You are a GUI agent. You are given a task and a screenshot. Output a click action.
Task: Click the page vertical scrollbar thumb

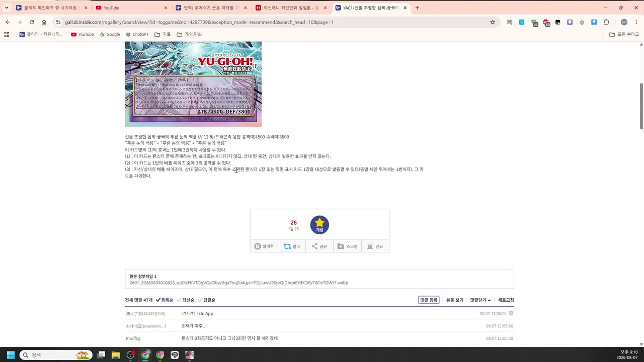pyautogui.click(x=641, y=106)
